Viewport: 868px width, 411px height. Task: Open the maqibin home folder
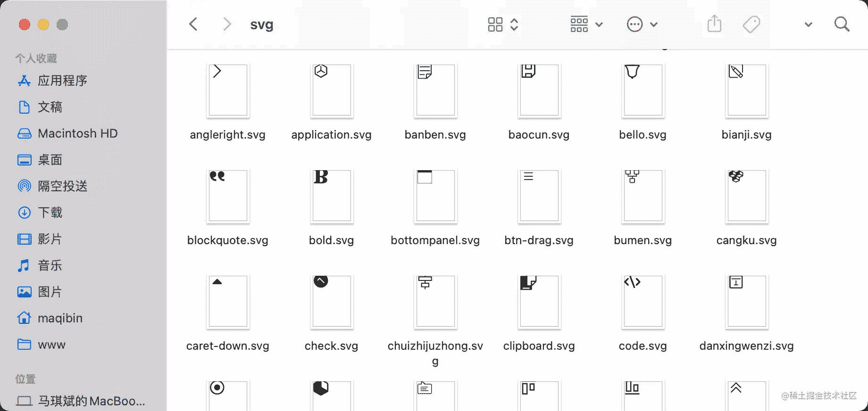60,318
